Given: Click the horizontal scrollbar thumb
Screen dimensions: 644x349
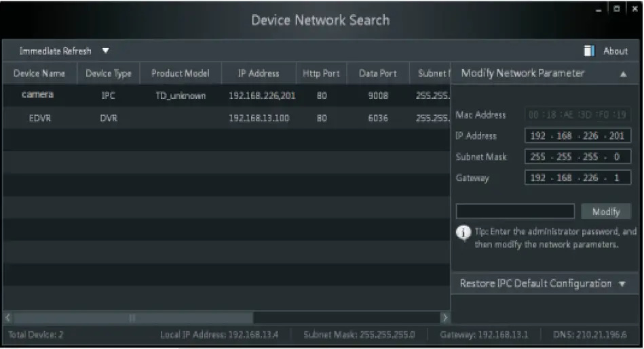Looking at the screenshot, I should pos(132,317).
